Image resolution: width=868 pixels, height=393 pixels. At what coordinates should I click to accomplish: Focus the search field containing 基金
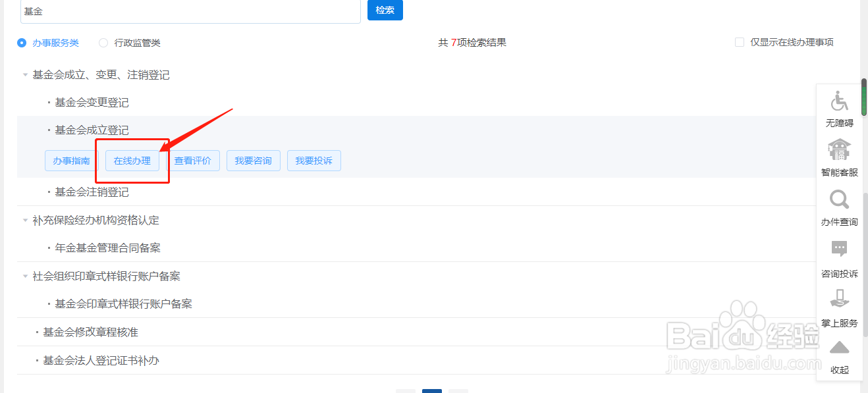[190, 11]
